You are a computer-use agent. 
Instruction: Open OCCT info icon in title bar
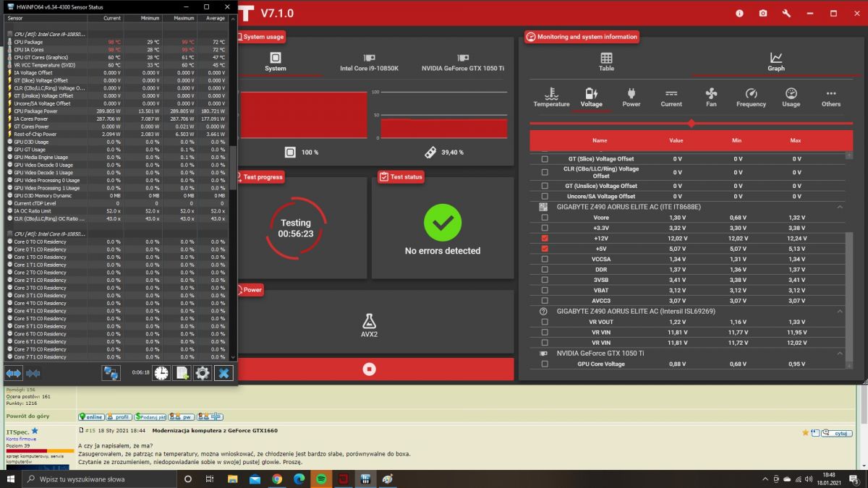pos(739,13)
